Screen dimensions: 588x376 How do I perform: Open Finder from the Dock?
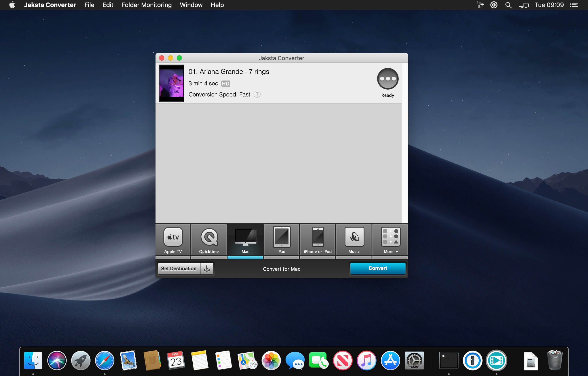click(33, 360)
